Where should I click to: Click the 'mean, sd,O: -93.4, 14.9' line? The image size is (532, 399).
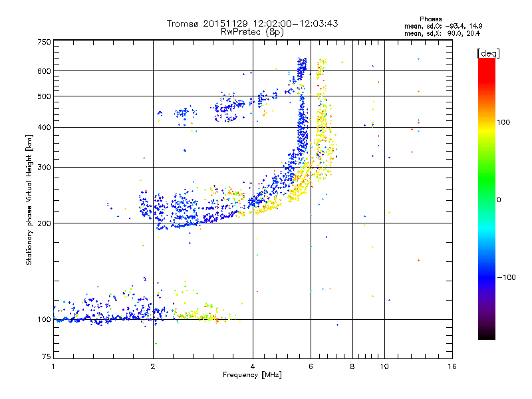pos(443,26)
